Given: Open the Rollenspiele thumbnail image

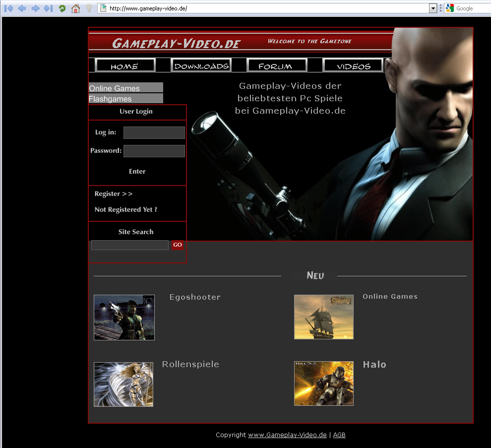Looking at the screenshot, I should point(123,384).
